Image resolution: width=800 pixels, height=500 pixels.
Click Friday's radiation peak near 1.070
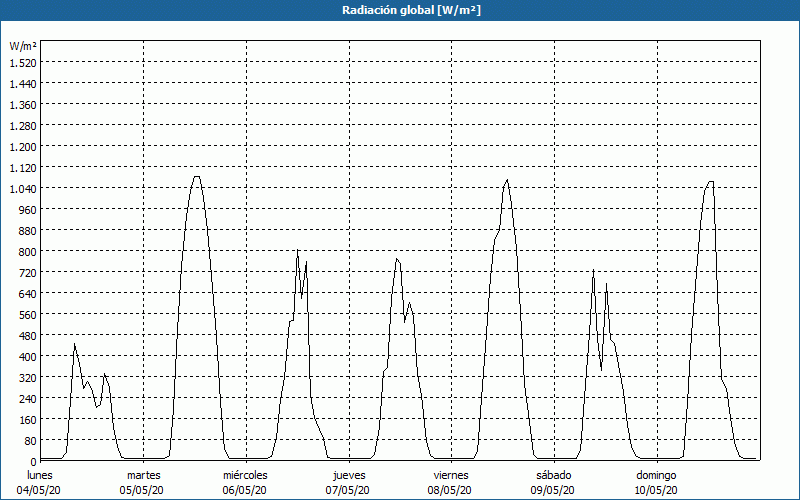pyautogui.click(x=507, y=180)
